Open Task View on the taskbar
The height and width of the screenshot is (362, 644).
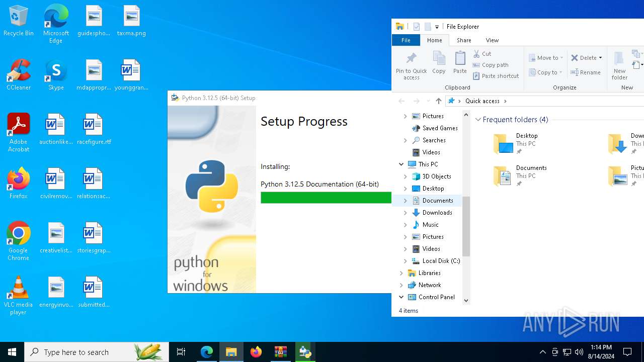pos(181,352)
